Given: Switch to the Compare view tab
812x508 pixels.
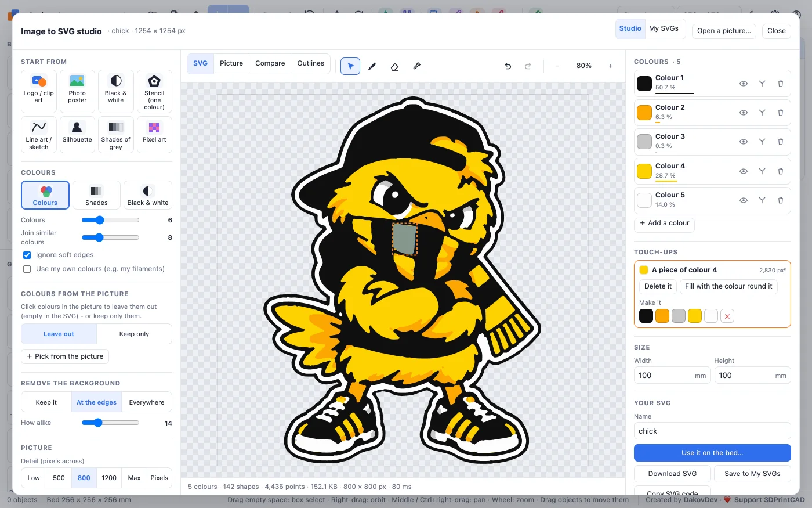Looking at the screenshot, I should click(x=270, y=63).
